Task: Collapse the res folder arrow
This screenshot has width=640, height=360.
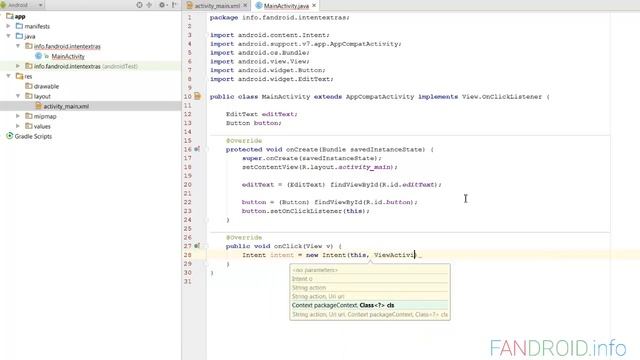Action: tap(9, 76)
